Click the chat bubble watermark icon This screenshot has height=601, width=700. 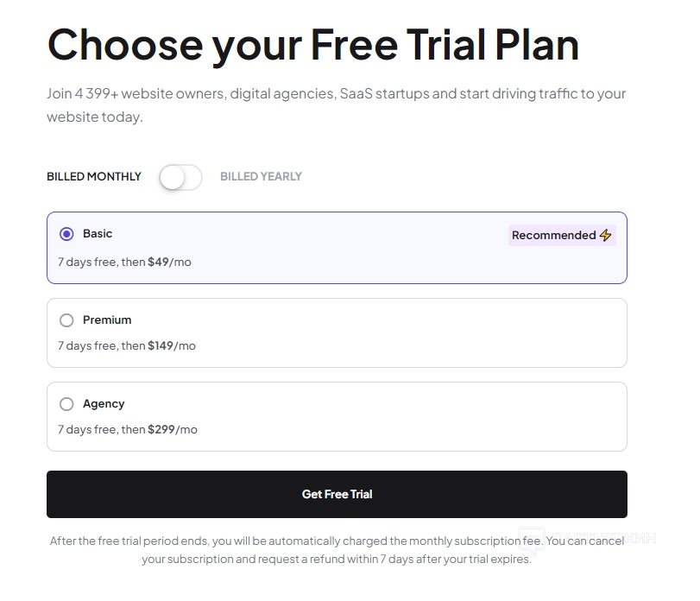(531, 540)
